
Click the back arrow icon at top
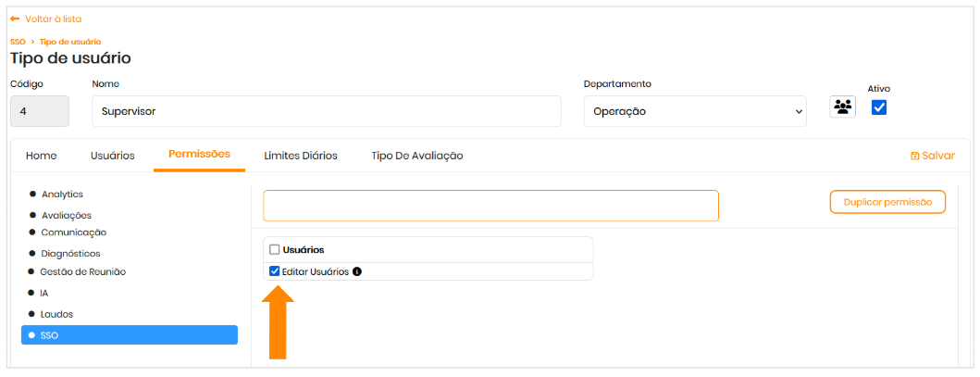[15, 19]
